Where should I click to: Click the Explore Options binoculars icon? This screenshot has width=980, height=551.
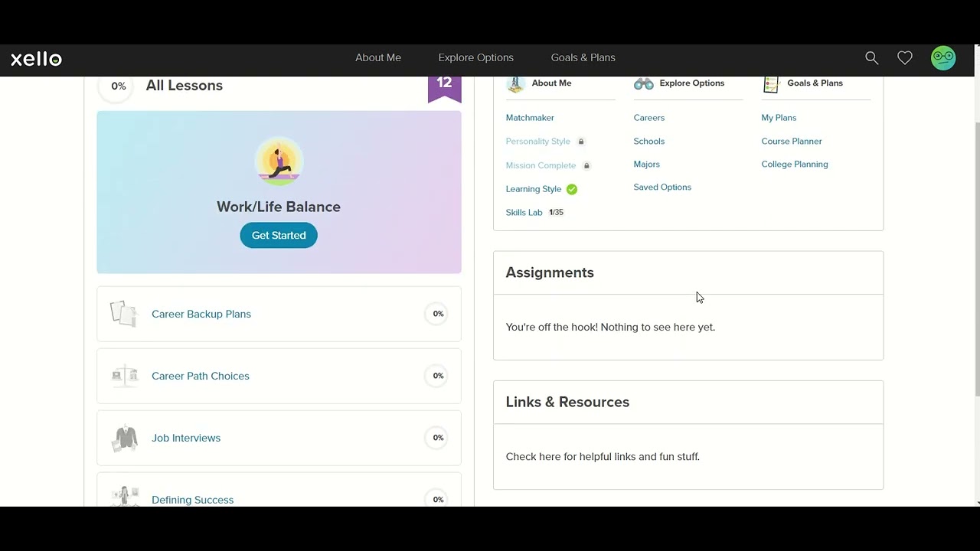pos(644,83)
